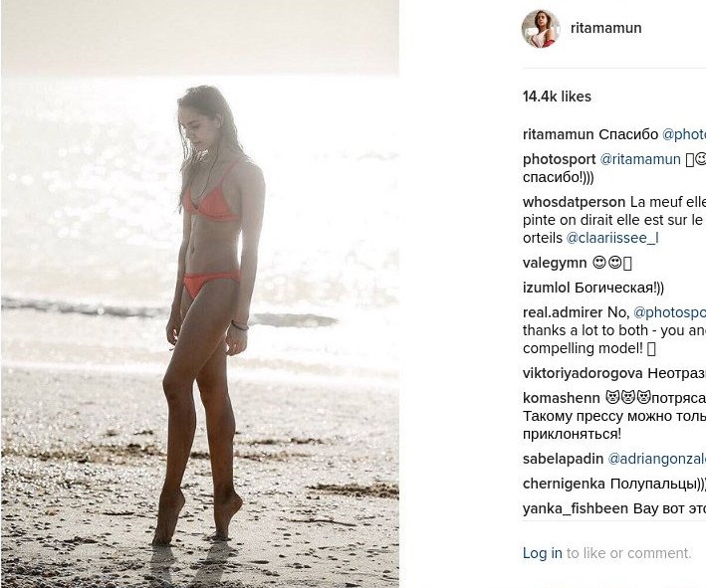Visit yanka_fishbeen commenter profile
Screen dimensions: 706x588
pos(576,508)
